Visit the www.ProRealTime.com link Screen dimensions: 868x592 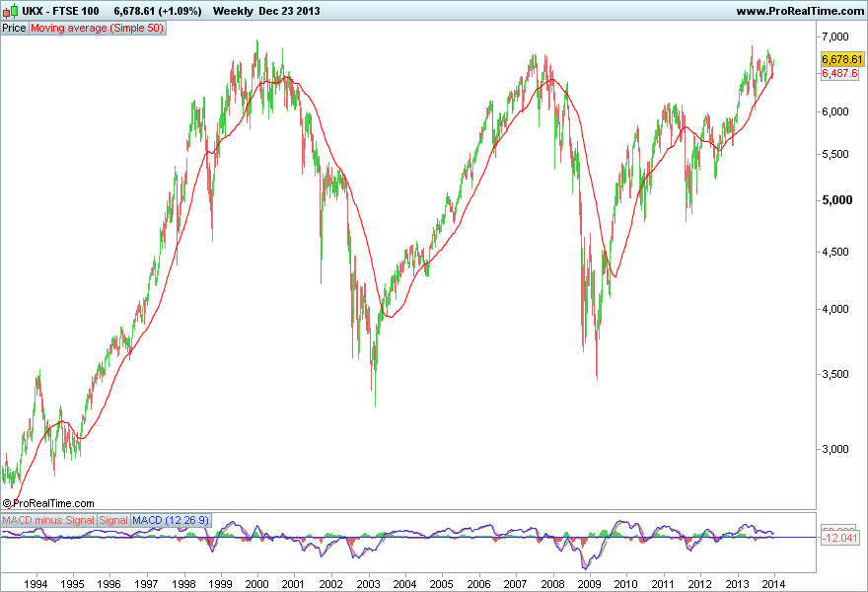(x=800, y=11)
